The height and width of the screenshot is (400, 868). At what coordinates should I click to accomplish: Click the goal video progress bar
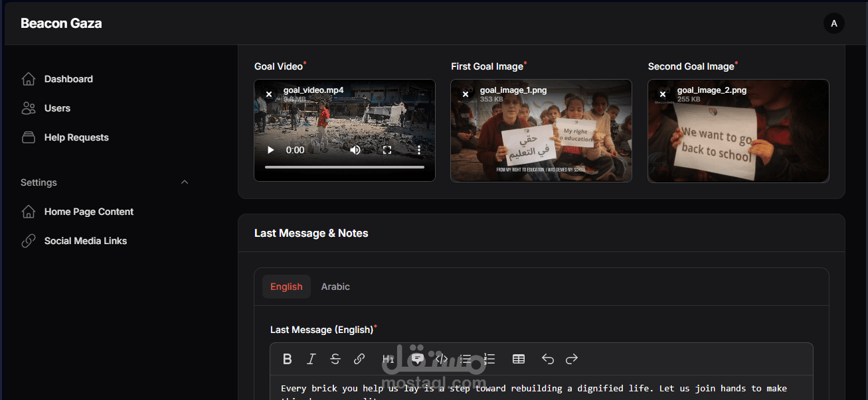(345, 167)
